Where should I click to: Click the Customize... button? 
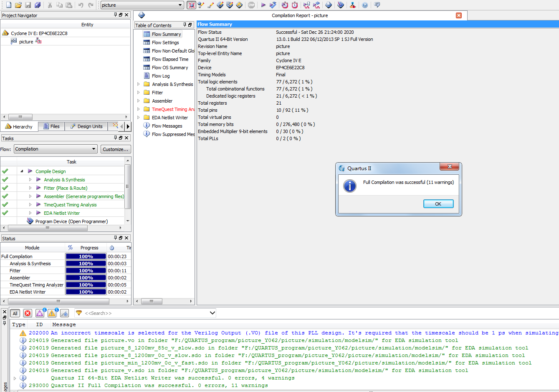click(x=116, y=149)
